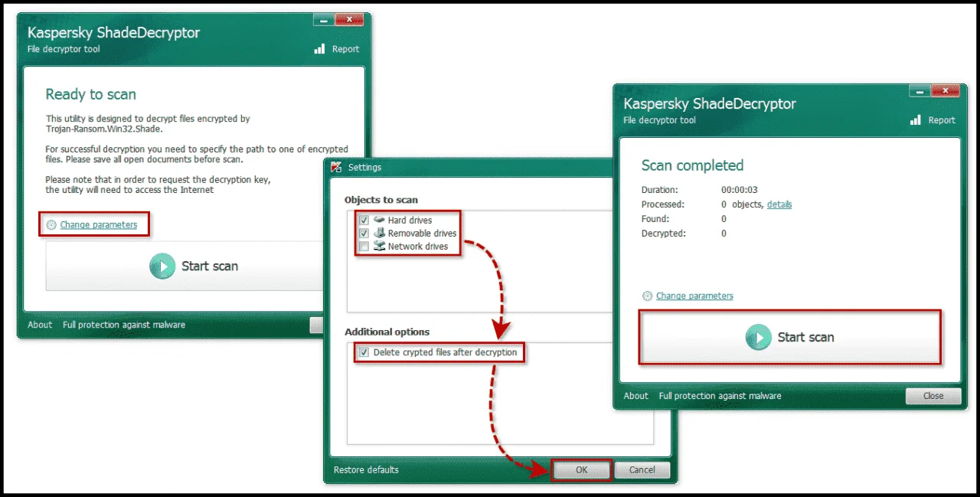Image resolution: width=980 pixels, height=497 pixels.
Task: Click the Decrypted label in scan results
Action: pyautogui.click(x=663, y=234)
